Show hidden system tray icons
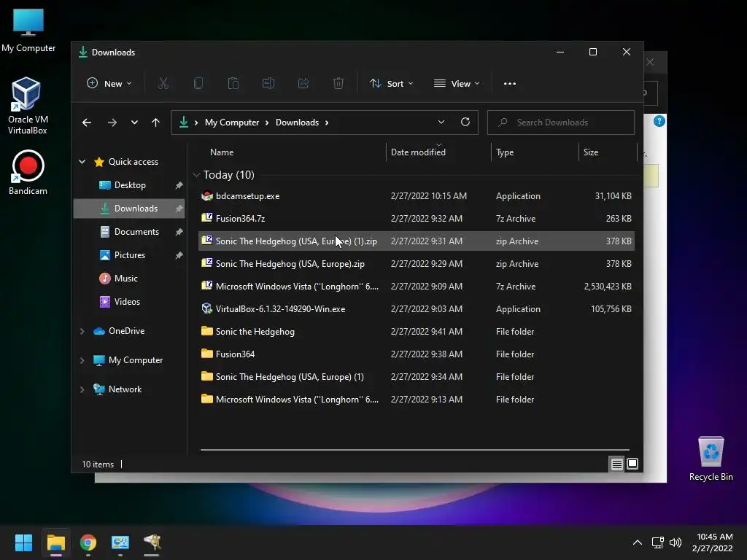Image resolution: width=747 pixels, height=560 pixels. click(638, 542)
